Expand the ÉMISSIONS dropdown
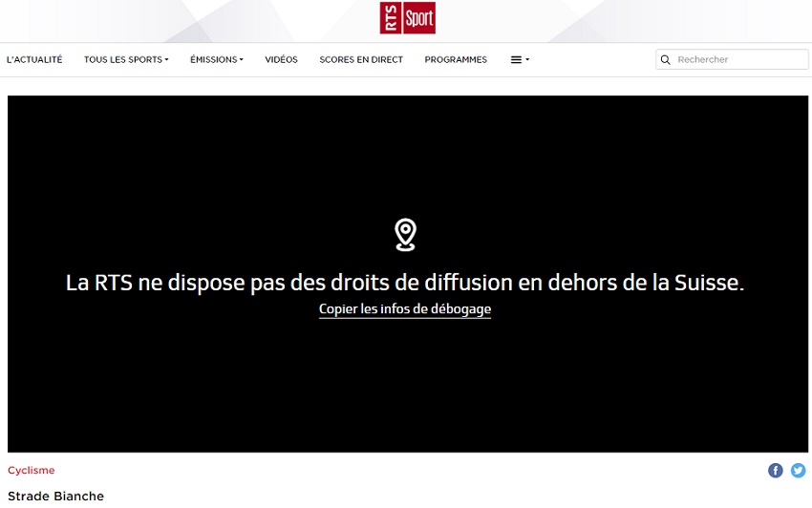Image resolution: width=812 pixels, height=508 pixels. point(216,59)
